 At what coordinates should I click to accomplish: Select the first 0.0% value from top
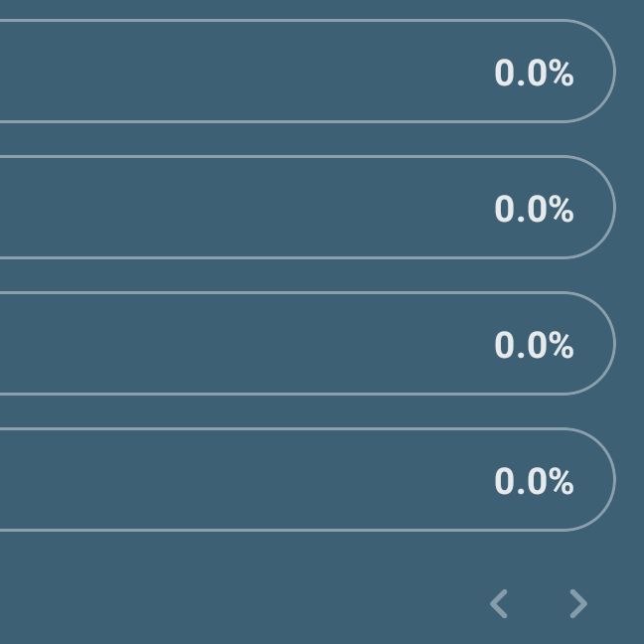(x=534, y=73)
